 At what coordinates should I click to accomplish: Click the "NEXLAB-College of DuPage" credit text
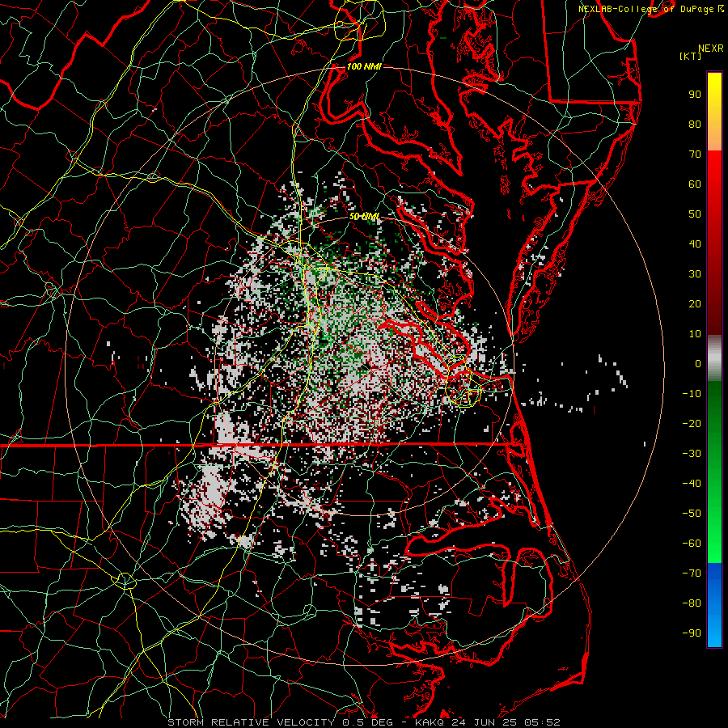click(x=646, y=9)
